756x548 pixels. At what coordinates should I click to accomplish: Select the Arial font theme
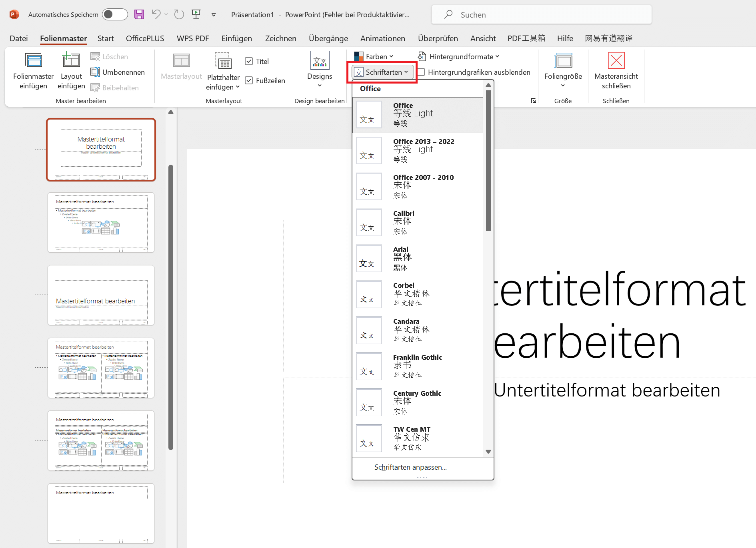(418, 258)
